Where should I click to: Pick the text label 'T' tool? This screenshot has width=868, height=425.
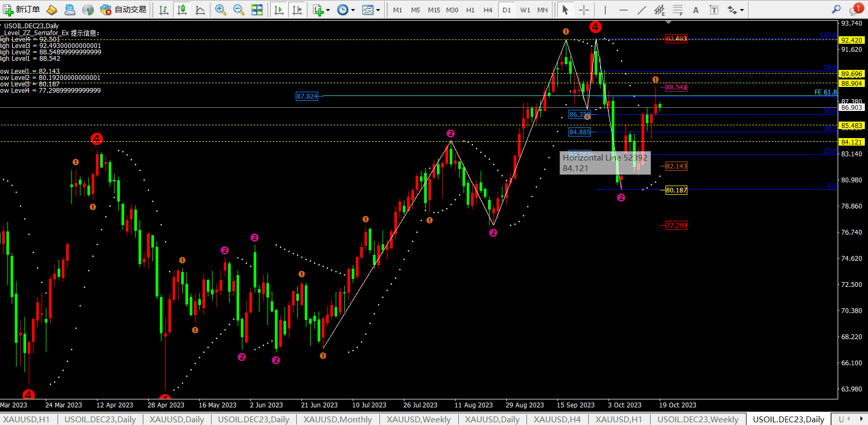click(x=714, y=10)
